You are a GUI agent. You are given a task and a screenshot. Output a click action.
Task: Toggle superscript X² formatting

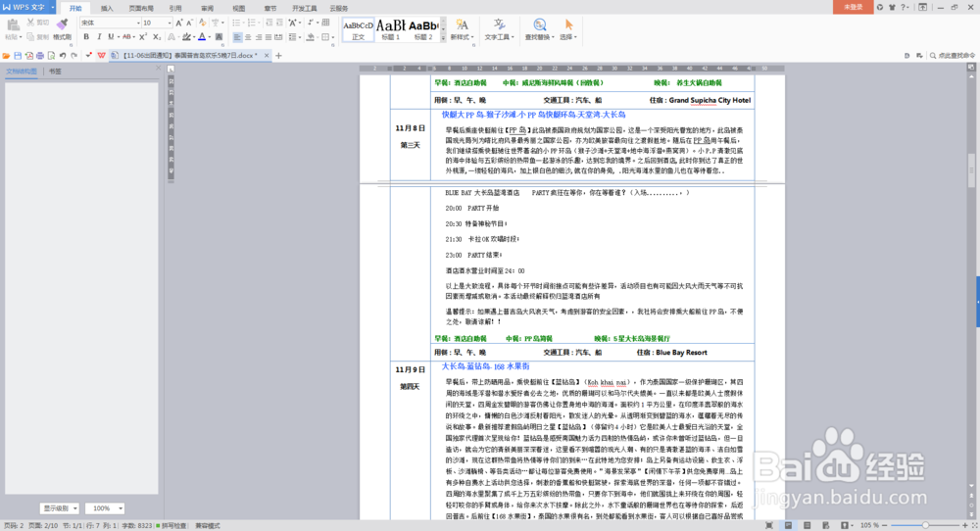[143, 37]
